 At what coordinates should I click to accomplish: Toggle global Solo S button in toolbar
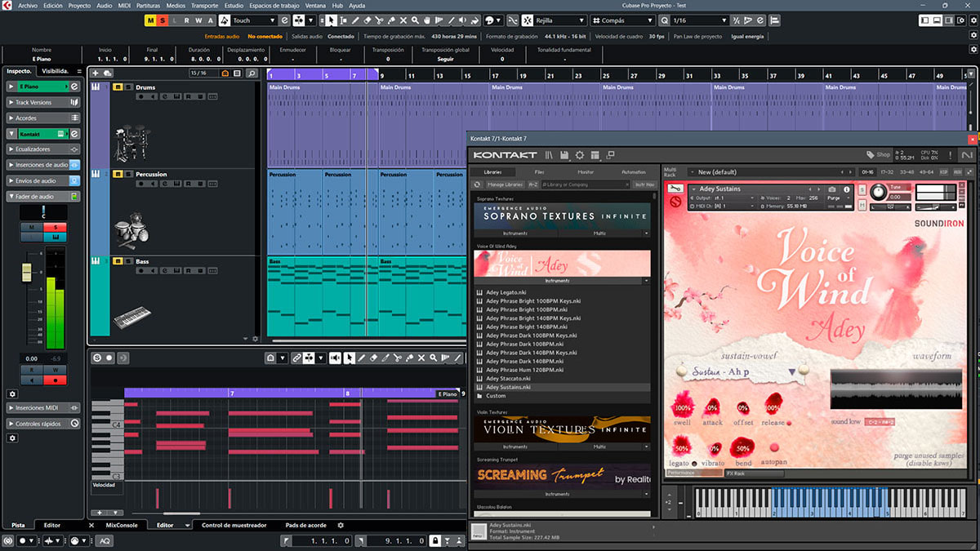point(163,20)
